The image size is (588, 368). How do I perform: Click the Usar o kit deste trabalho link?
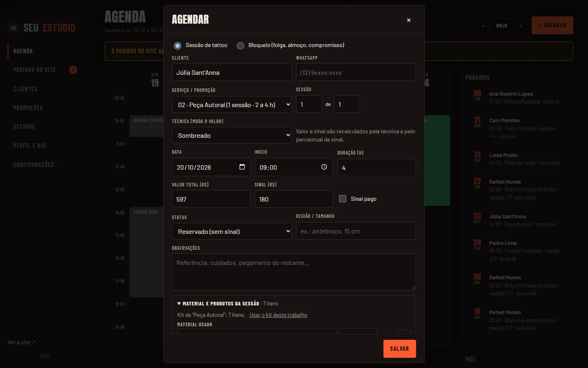tap(278, 315)
